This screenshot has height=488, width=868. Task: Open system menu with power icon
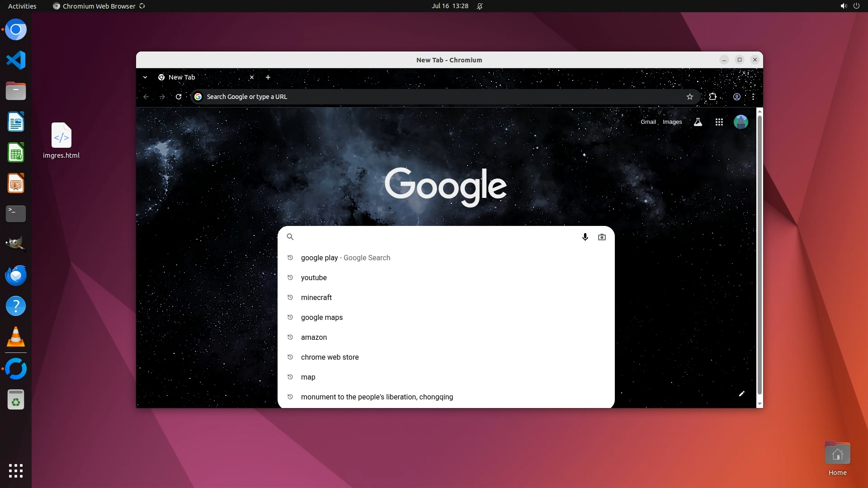(856, 6)
